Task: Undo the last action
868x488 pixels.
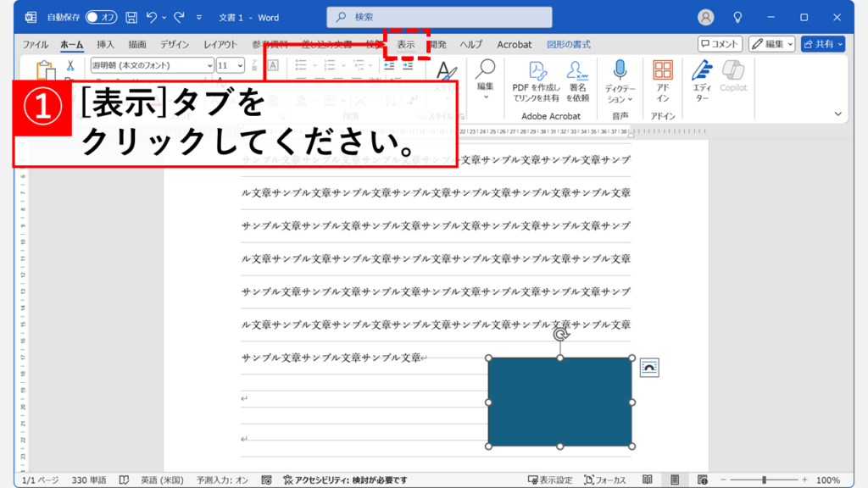Action: click(151, 18)
